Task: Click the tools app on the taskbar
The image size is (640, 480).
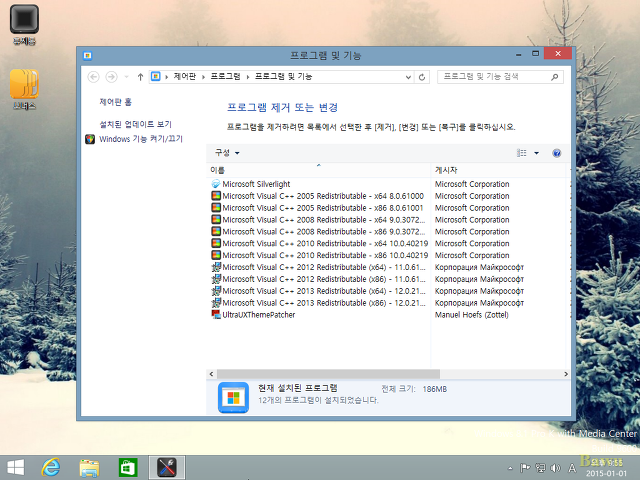Action: click(x=167, y=467)
